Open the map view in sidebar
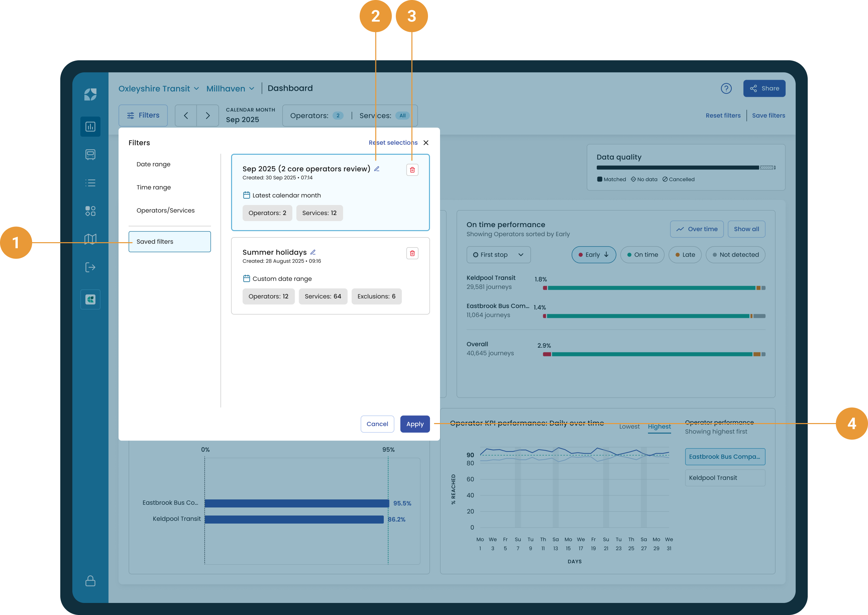 point(90,239)
